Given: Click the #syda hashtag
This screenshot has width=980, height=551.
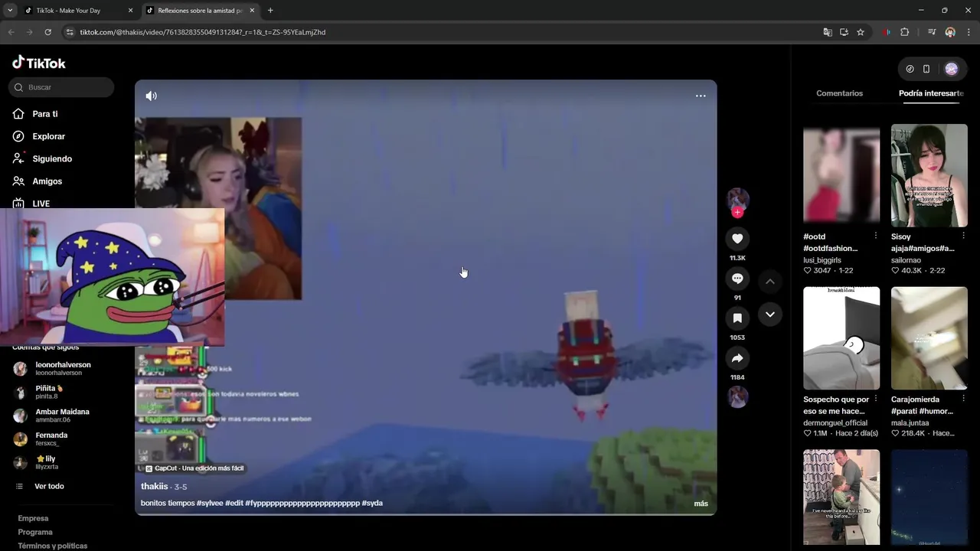Looking at the screenshot, I should (372, 503).
